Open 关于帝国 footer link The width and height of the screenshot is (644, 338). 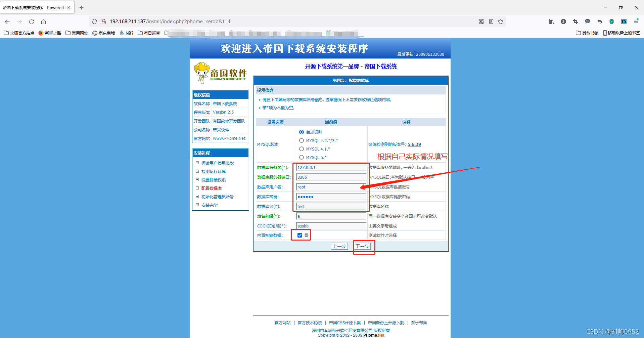[x=419, y=323]
